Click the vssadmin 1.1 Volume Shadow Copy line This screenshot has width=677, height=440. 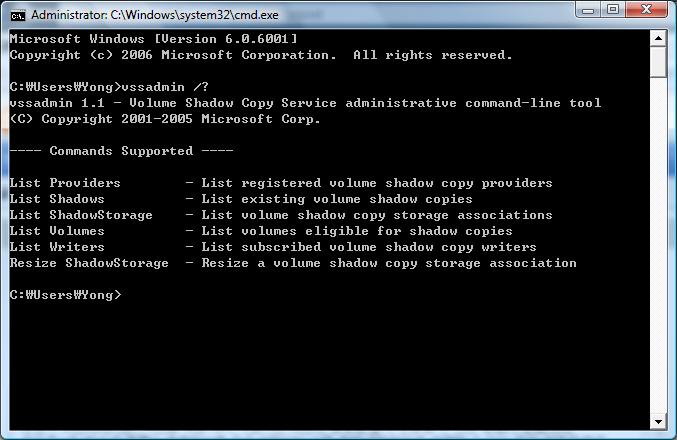click(x=305, y=103)
